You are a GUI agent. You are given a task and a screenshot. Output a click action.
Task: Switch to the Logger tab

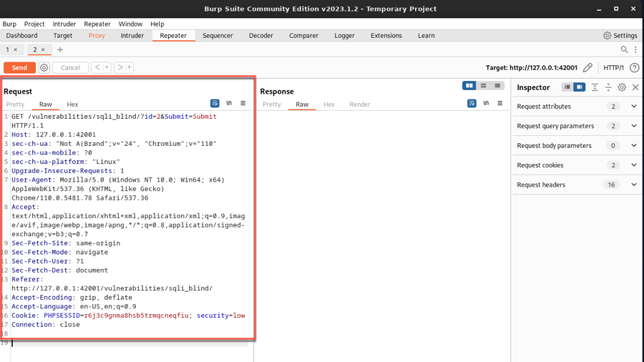[344, 36]
